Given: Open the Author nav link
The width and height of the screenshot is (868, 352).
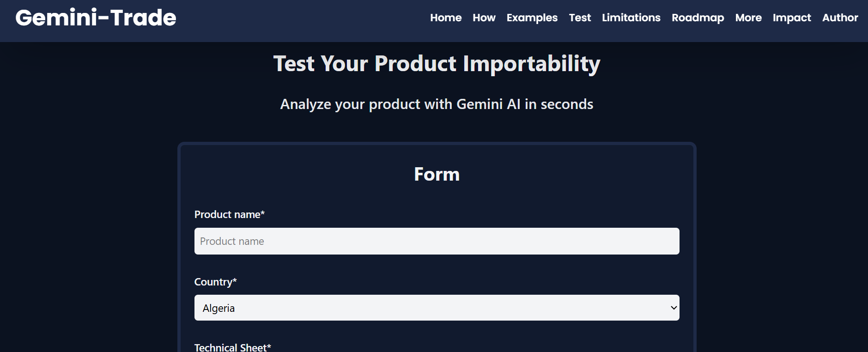Looking at the screenshot, I should coord(840,18).
